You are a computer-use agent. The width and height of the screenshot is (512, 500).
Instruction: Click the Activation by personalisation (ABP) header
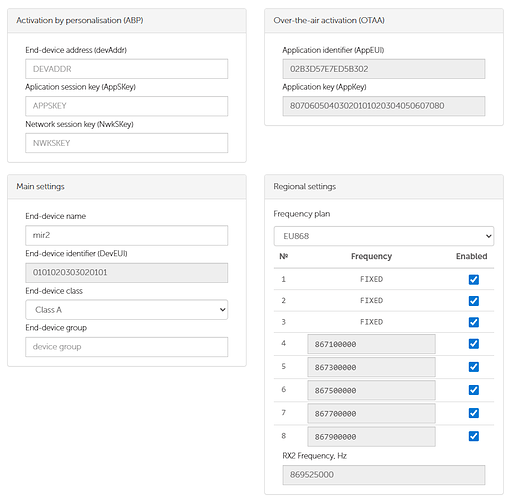(x=127, y=20)
